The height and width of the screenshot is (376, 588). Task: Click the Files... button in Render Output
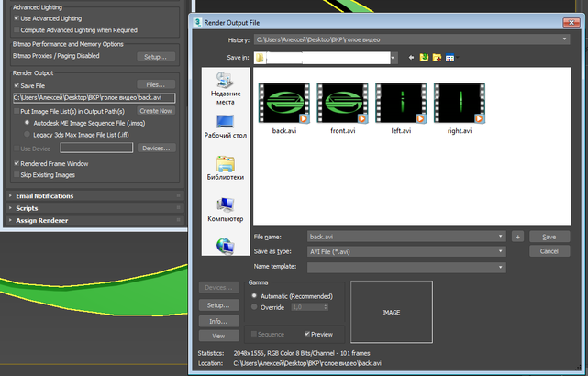(155, 84)
